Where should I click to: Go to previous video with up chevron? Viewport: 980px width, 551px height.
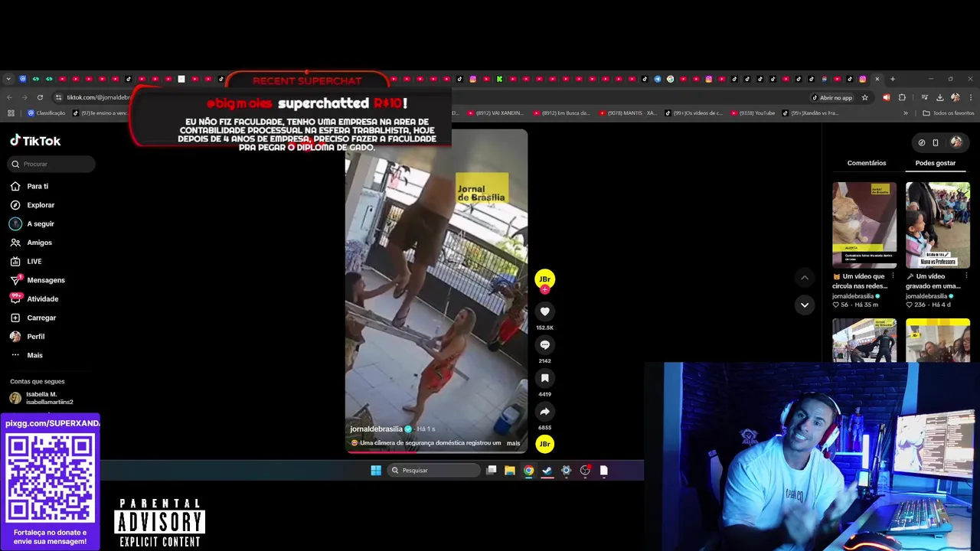(x=804, y=278)
